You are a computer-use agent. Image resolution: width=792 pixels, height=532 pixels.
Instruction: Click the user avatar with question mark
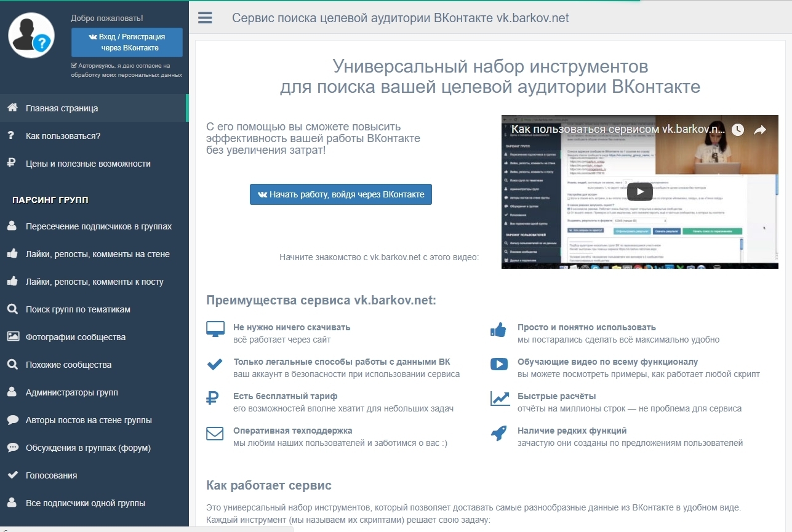31,37
